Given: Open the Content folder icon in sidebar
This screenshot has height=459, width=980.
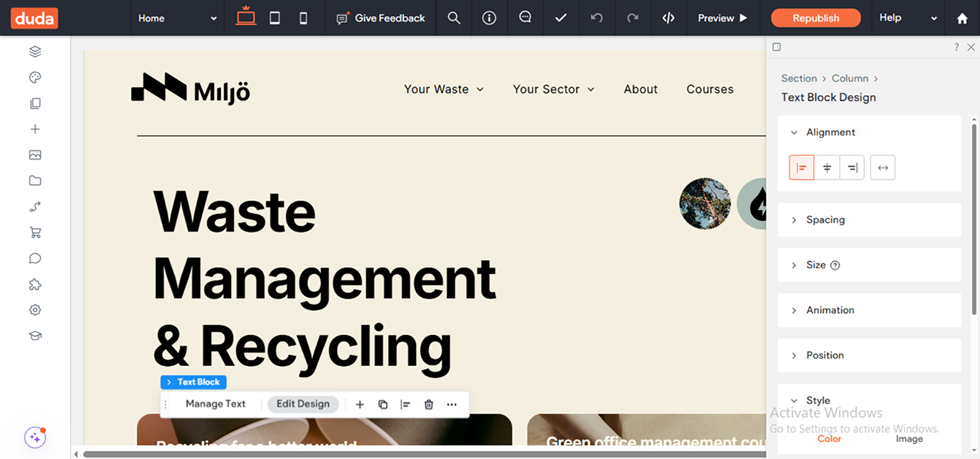Looking at the screenshot, I should [x=35, y=181].
